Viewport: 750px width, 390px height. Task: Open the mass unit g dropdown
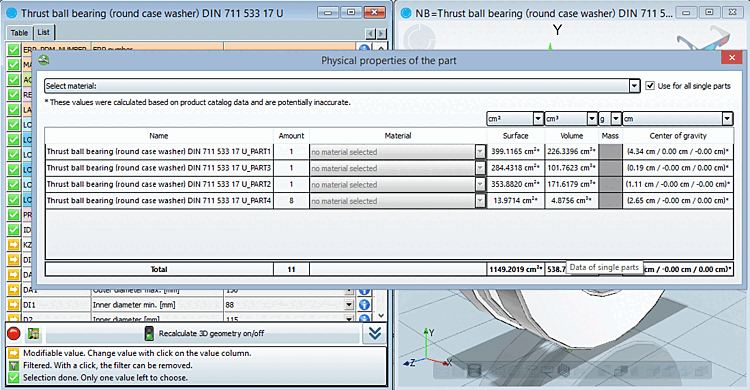point(616,119)
